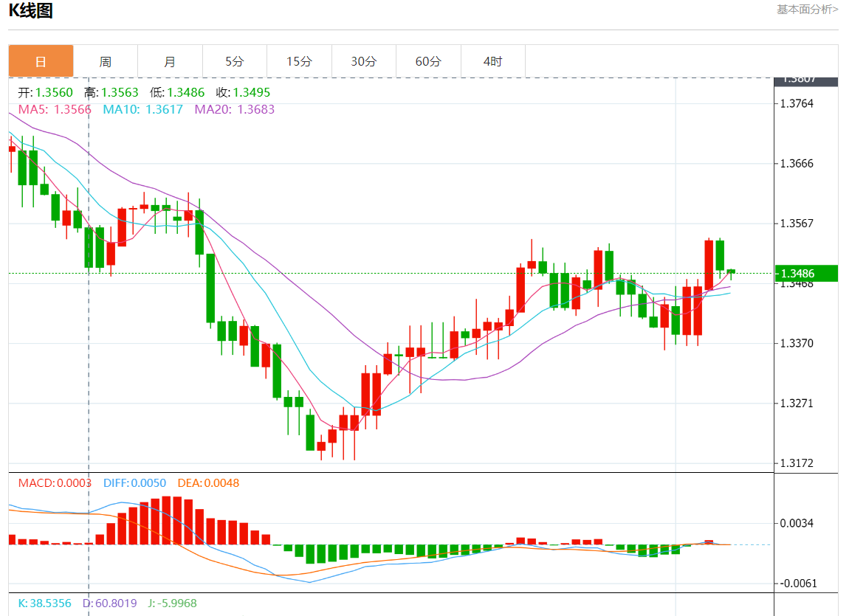Click the MA5 indicator label
This screenshot has width=866, height=616.
[55, 109]
